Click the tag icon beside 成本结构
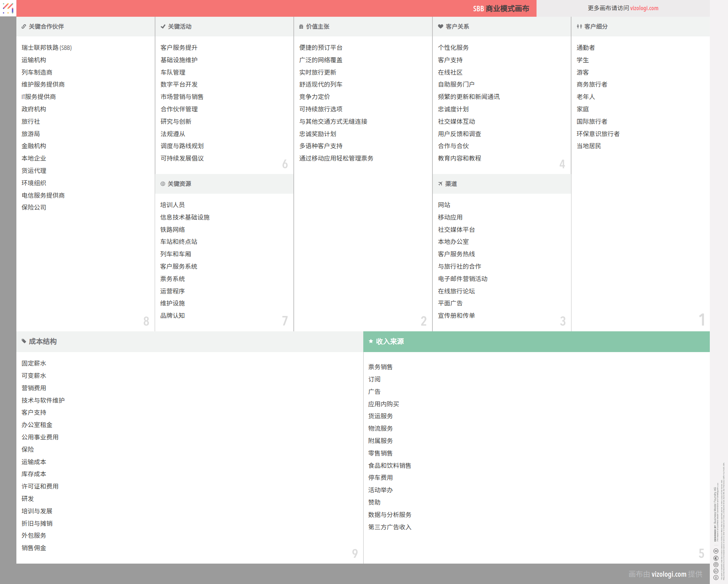The image size is (728, 584). click(x=24, y=342)
